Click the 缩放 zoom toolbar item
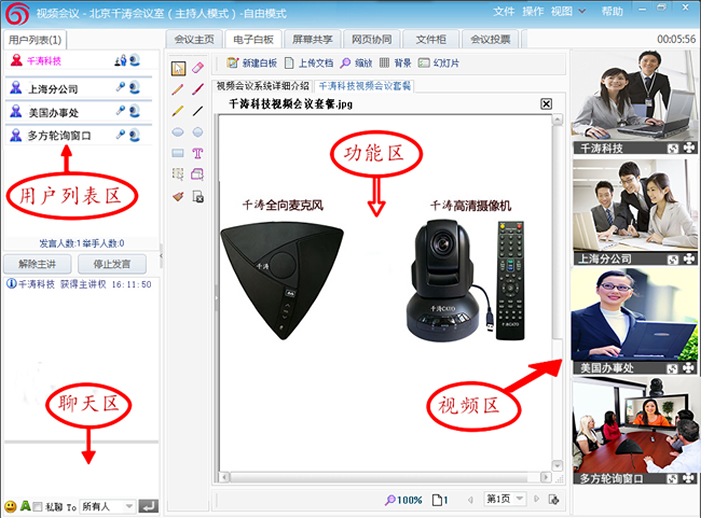The height and width of the screenshot is (518, 701). coord(356,63)
